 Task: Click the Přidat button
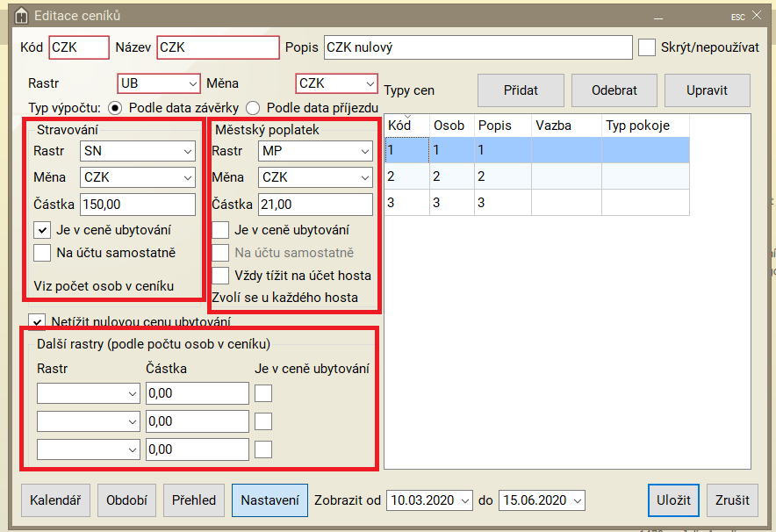coord(521,90)
